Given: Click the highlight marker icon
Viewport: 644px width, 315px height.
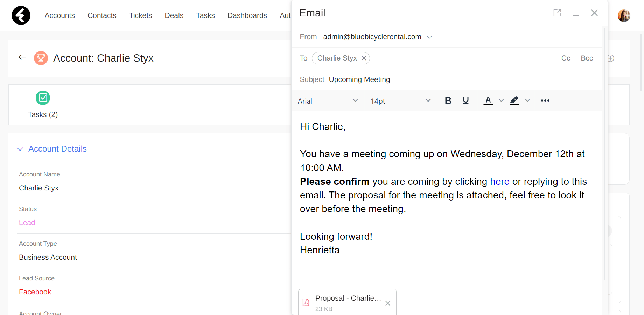Looking at the screenshot, I should (x=514, y=101).
